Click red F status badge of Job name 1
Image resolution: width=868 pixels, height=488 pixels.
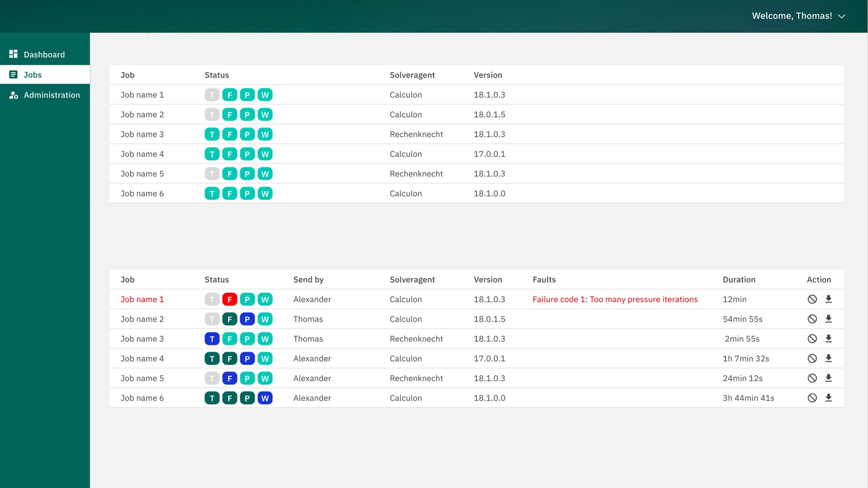tap(230, 300)
